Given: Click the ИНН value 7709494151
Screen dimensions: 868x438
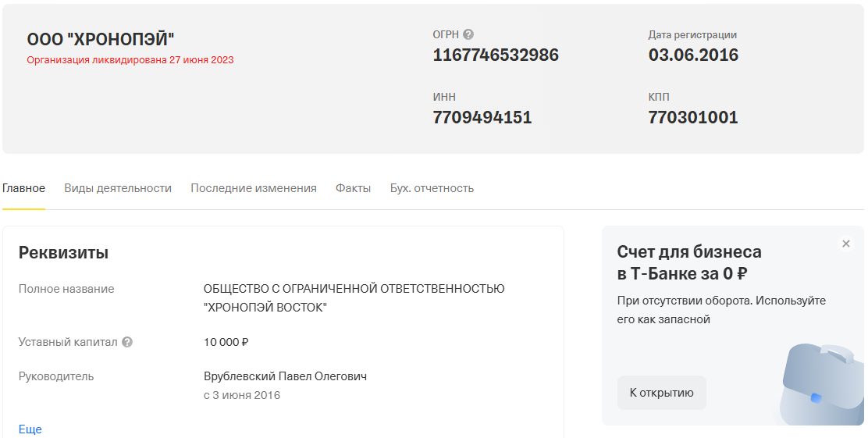Looking at the screenshot, I should [x=482, y=118].
